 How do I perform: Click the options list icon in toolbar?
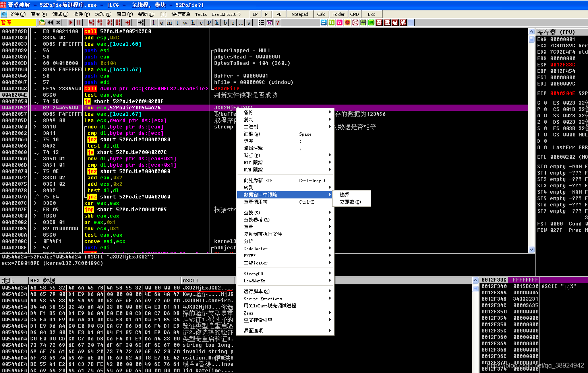pos(262,23)
